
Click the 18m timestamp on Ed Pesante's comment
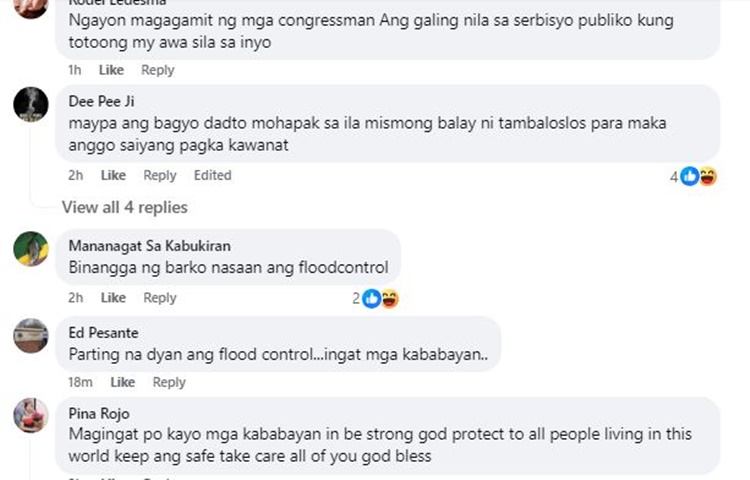(x=80, y=382)
